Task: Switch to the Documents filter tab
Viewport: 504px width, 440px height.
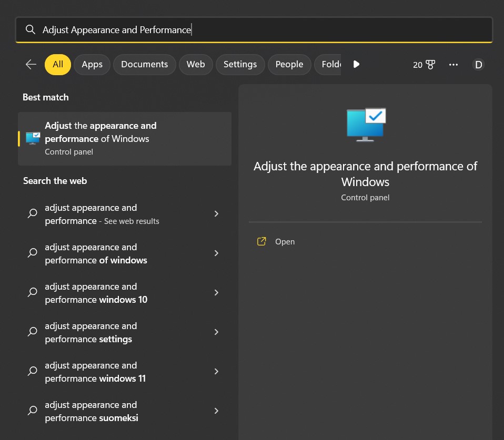Action: pyautogui.click(x=144, y=64)
